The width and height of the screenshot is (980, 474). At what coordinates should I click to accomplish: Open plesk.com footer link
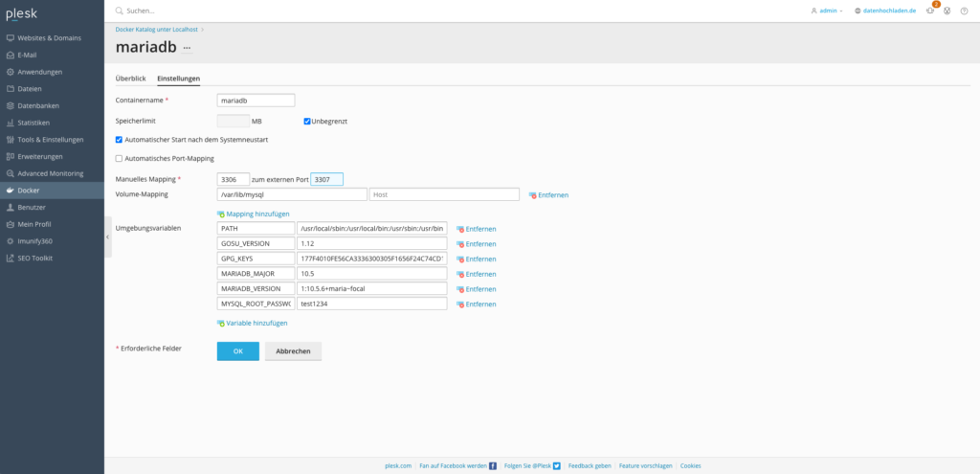pos(398,466)
